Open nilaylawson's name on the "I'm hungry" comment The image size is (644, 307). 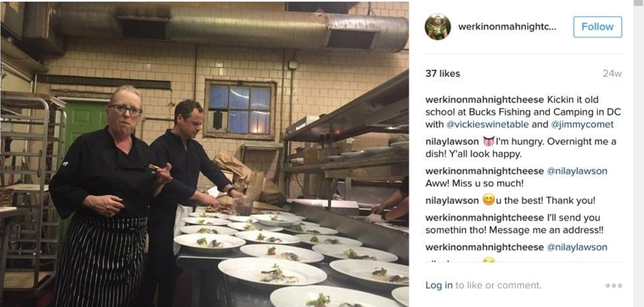click(452, 142)
